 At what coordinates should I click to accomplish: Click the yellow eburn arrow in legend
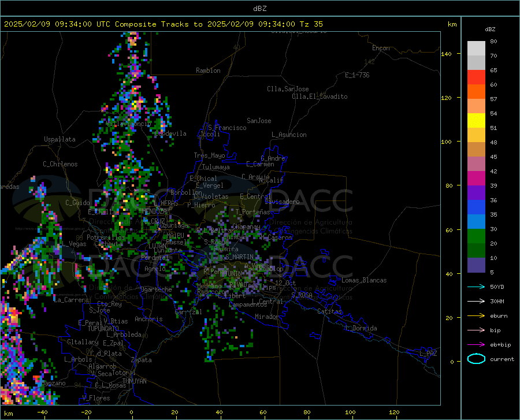(x=476, y=316)
